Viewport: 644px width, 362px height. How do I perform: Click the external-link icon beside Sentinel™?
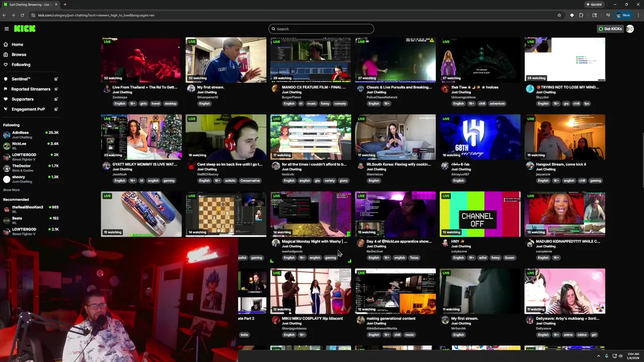pyautogui.click(x=56, y=79)
